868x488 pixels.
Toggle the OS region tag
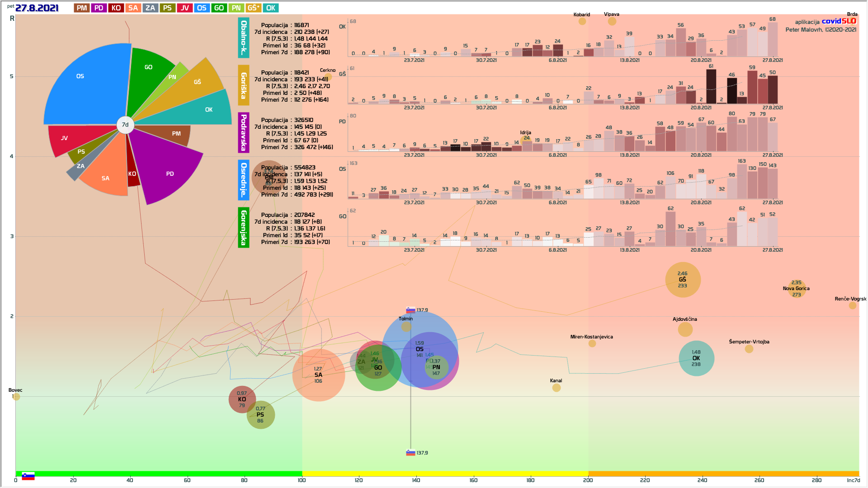click(202, 8)
